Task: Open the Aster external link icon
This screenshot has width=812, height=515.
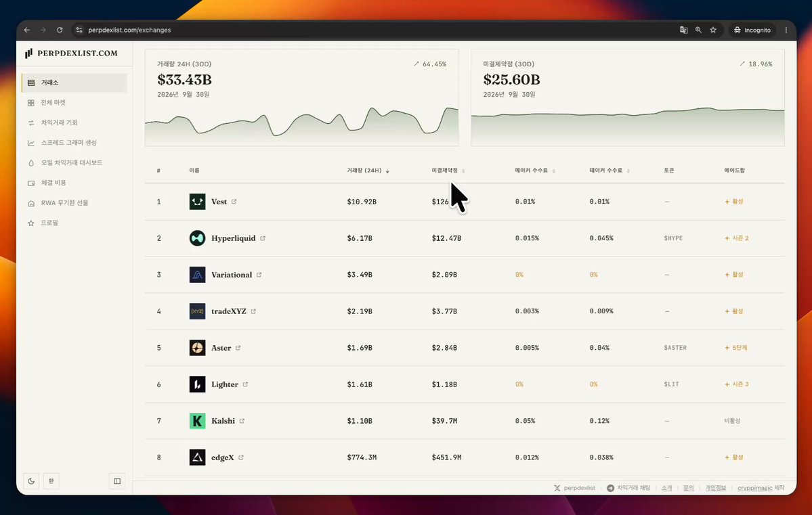Action: click(238, 348)
